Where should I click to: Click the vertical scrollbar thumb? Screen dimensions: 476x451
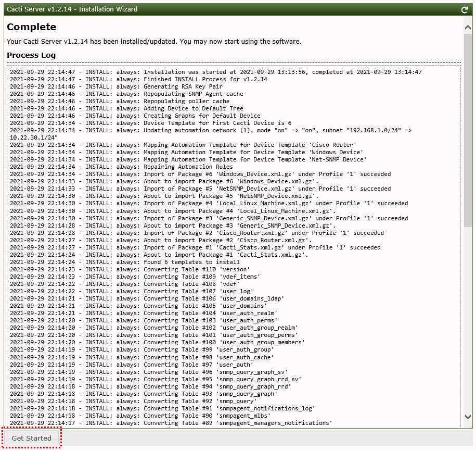(468, 130)
